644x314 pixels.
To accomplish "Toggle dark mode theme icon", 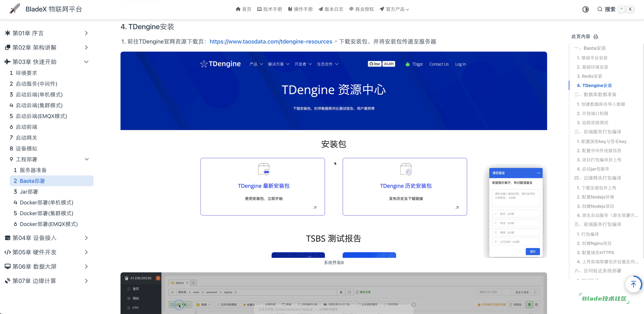I will [585, 9].
